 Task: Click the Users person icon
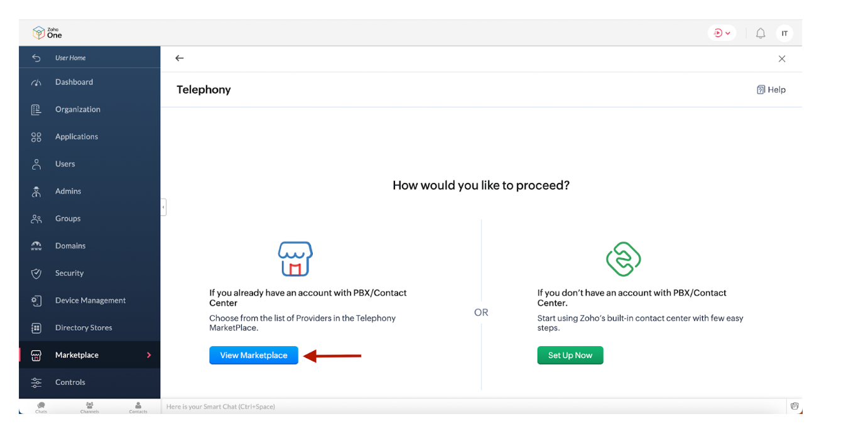point(36,164)
